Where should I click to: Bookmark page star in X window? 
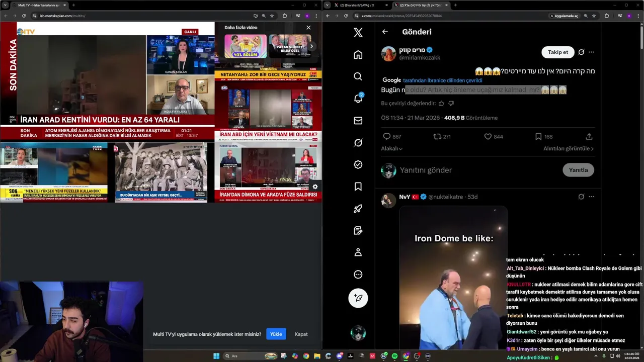[x=594, y=16]
